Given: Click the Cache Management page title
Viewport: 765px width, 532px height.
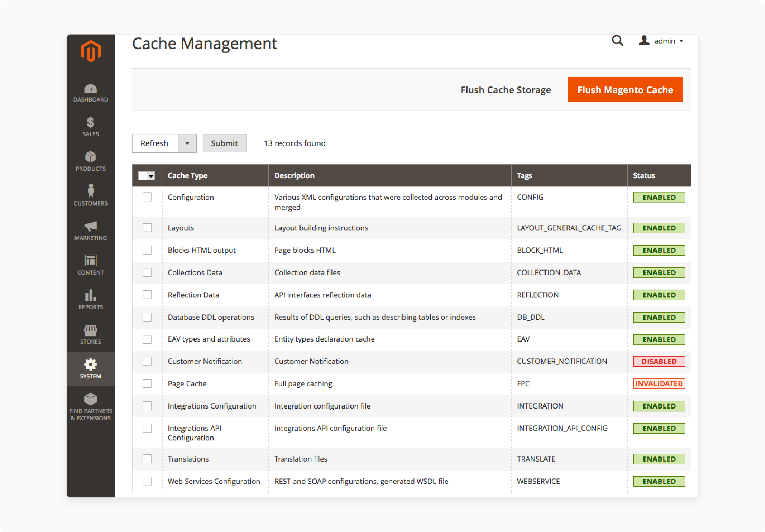Looking at the screenshot, I should coord(204,44).
